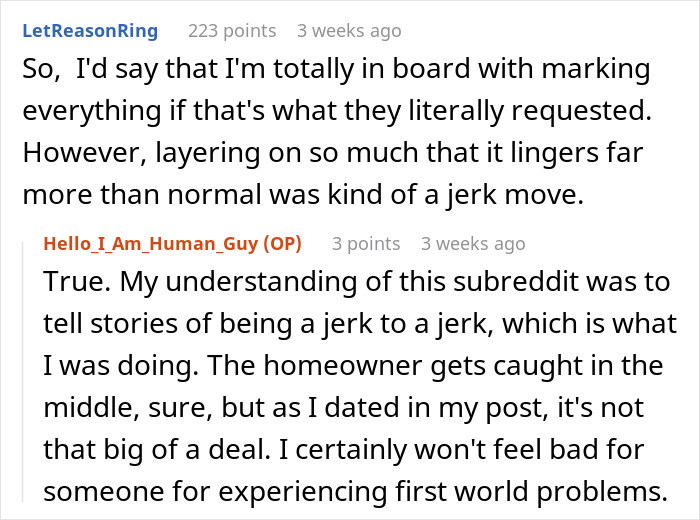Click the phrase 'first world problems'
The width and height of the screenshot is (700, 520).
[x=531, y=491]
